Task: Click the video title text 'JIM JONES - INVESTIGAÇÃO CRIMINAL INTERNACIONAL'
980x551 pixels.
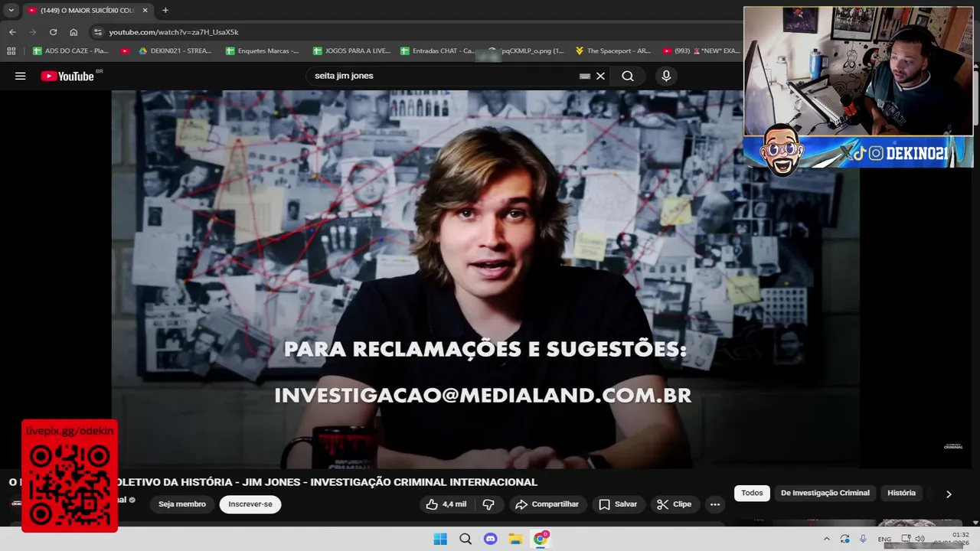Action: click(x=389, y=482)
